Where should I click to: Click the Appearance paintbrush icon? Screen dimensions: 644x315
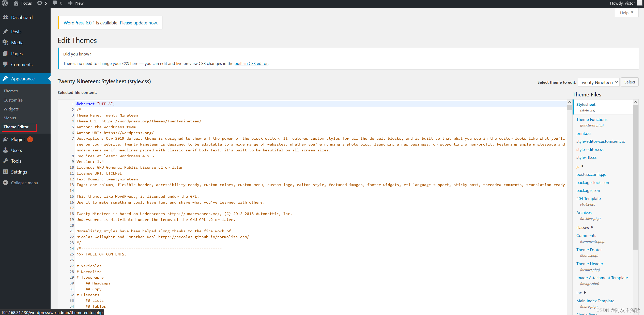click(6, 79)
